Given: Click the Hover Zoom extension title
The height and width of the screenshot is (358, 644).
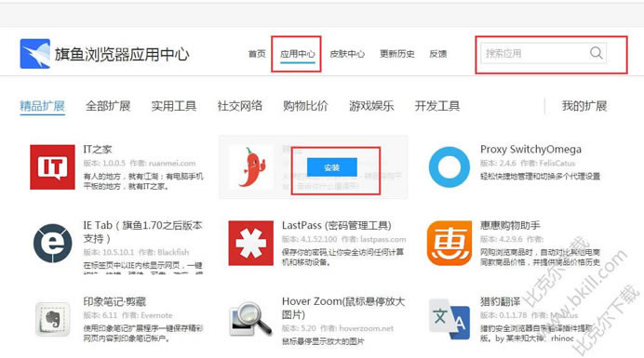Looking at the screenshot, I should coord(343,308).
